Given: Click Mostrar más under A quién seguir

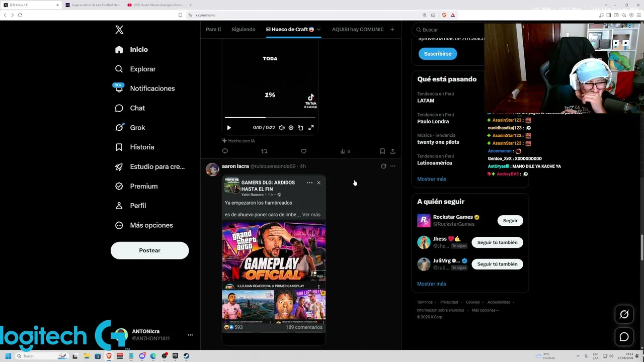Looking at the screenshot, I should 432,284.
